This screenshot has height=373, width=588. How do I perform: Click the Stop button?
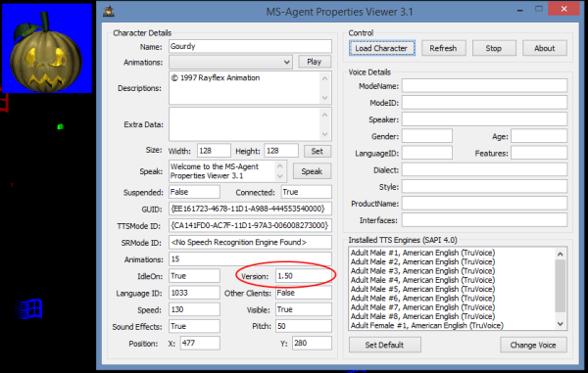[x=494, y=48]
